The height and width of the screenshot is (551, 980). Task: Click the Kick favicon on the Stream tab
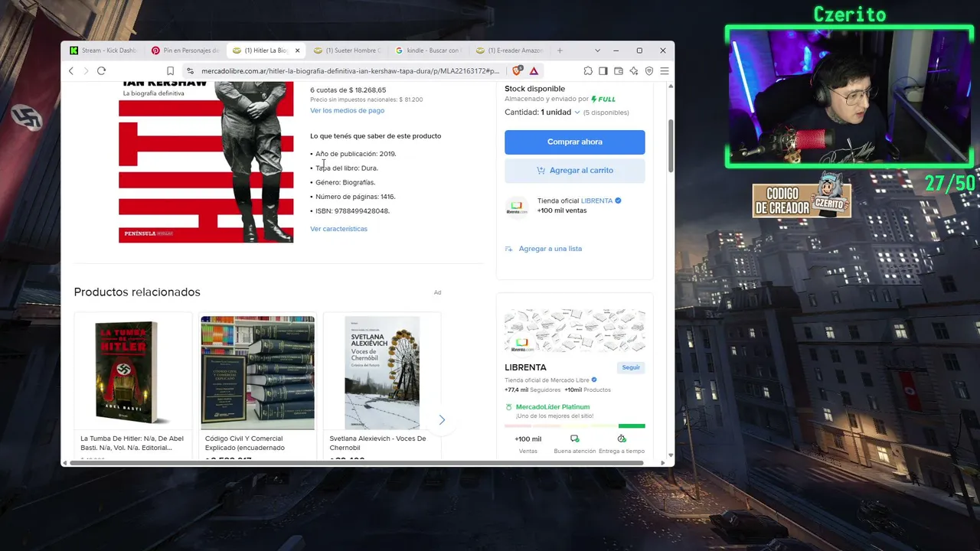pos(73,51)
